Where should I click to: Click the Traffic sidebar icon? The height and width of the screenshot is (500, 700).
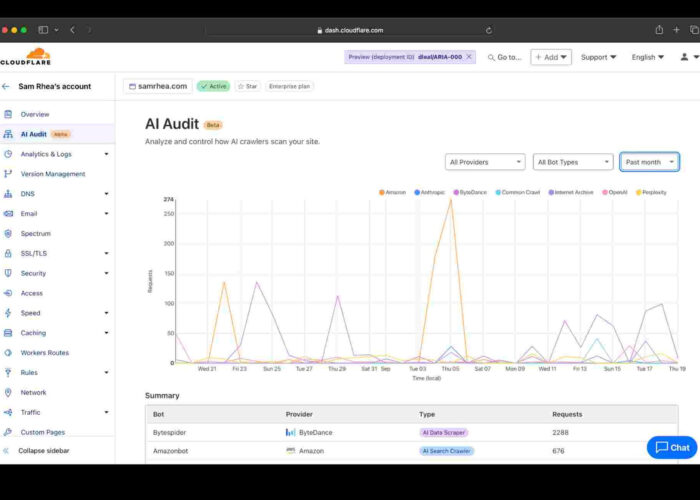[x=8, y=412]
